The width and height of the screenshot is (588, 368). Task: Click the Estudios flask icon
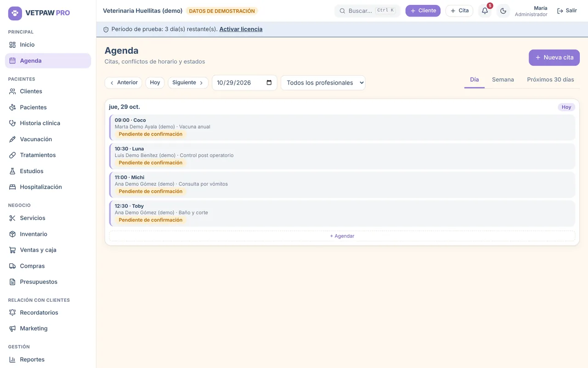(x=12, y=171)
